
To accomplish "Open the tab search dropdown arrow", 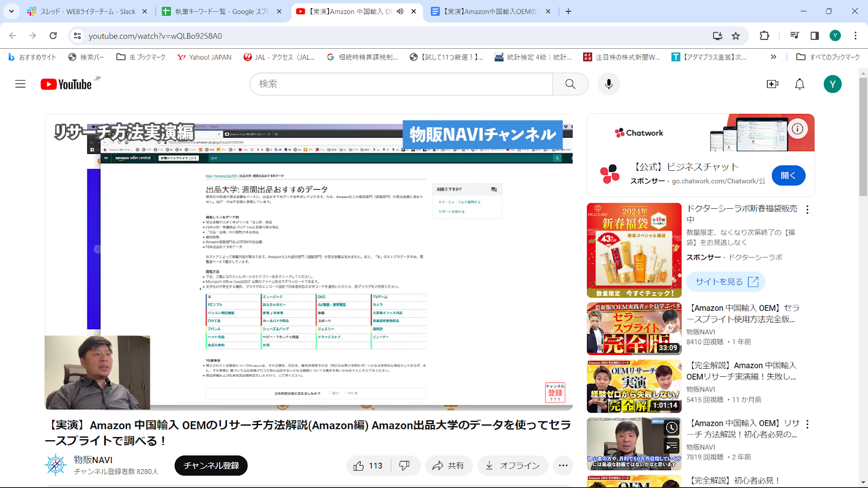I will [x=11, y=11].
